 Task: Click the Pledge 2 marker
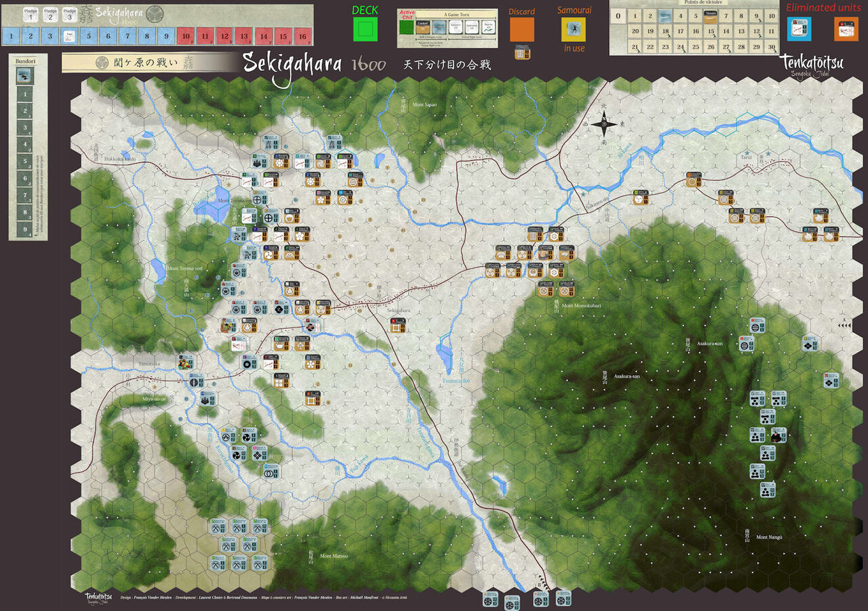(50, 14)
